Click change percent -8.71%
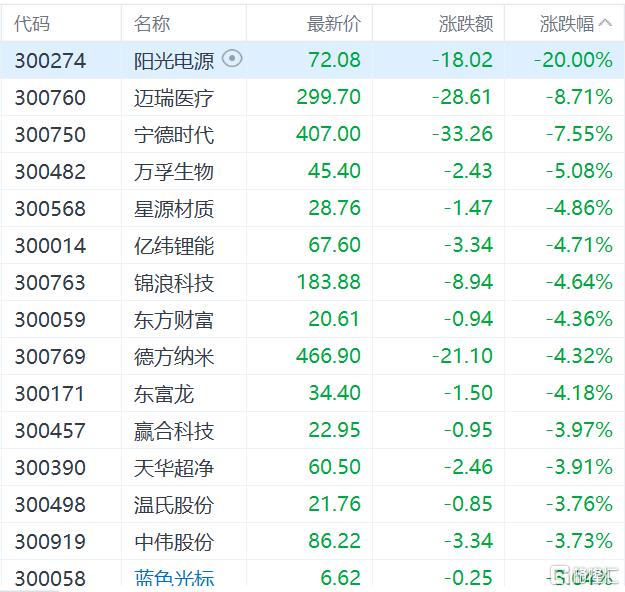 (x=579, y=97)
